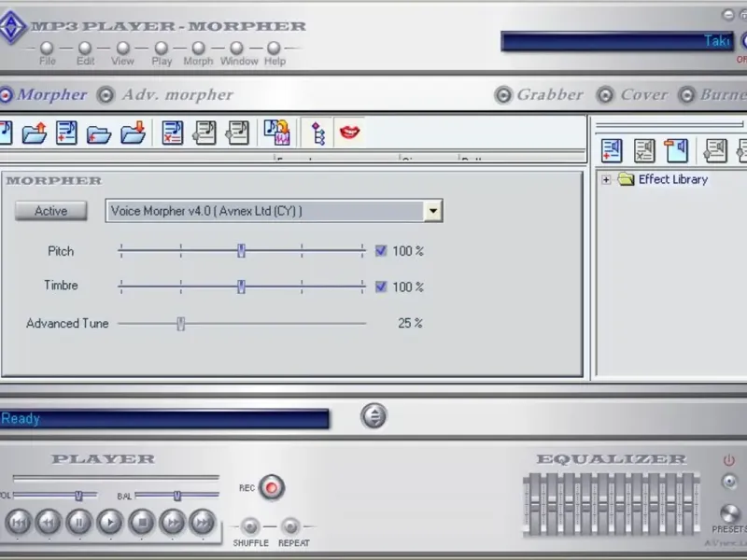
Task: Pause playback
Action: coord(79,523)
